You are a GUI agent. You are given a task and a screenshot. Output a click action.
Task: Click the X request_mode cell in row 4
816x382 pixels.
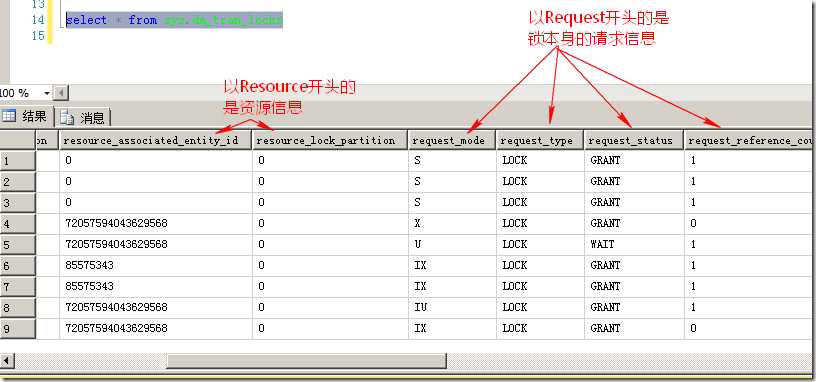(452, 224)
